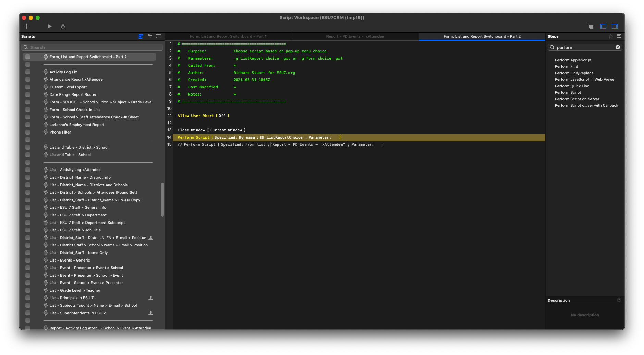Click the description help question icon
644x355 pixels.
tap(619, 300)
